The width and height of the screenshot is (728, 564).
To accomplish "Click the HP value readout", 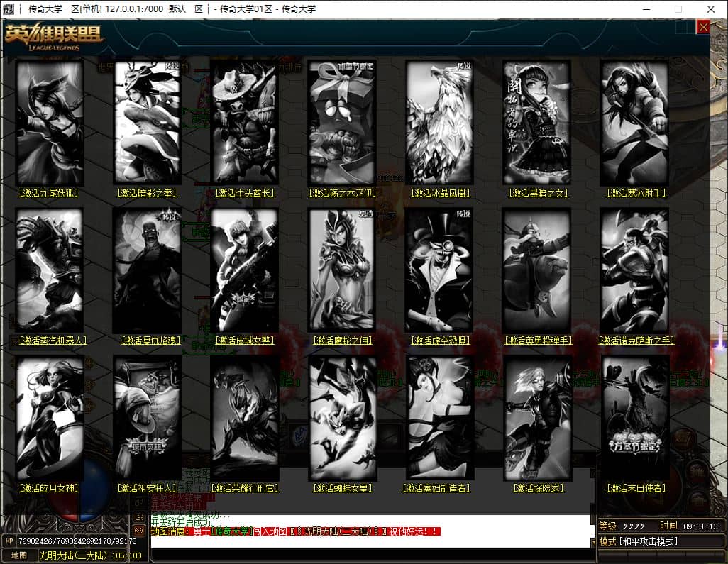I will (x=77, y=541).
